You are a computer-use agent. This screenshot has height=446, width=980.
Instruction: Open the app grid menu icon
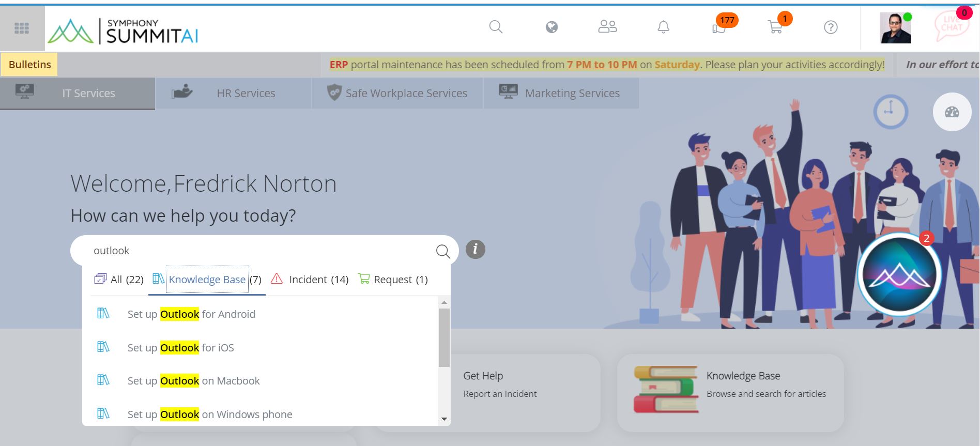(x=22, y=28)
